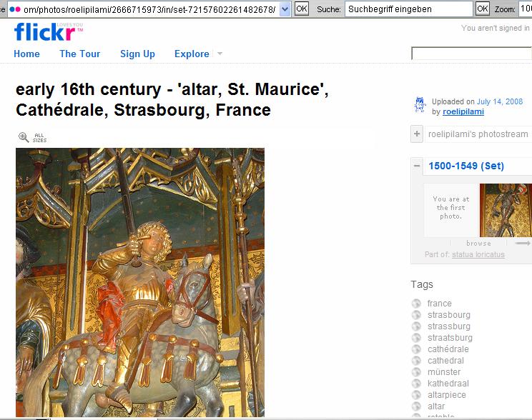Click globe icon beside münster tag
The height and width of the screenshot is (420, 532).
pos(416,372)
